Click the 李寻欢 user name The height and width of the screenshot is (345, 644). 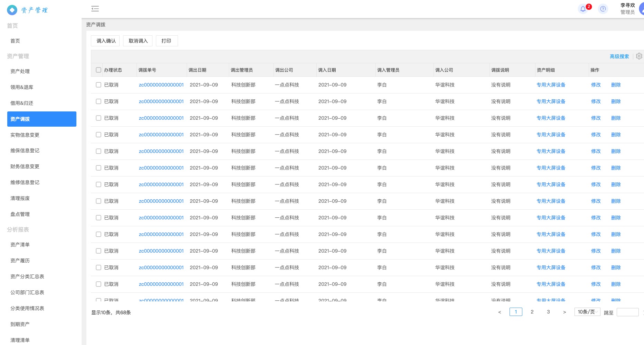click(628, 5)
